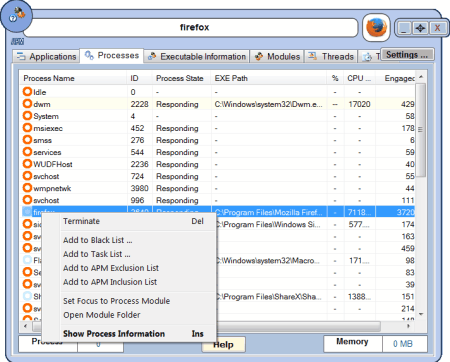Switch to the Modules tab
The height and width of the screenshot is (362, 450).
tap(277, 56)
